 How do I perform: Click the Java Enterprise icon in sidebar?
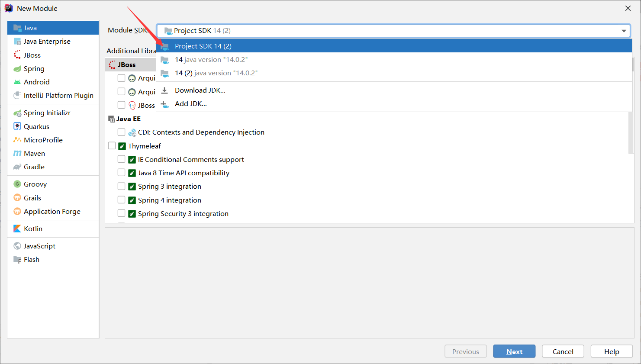click(17, 42)
